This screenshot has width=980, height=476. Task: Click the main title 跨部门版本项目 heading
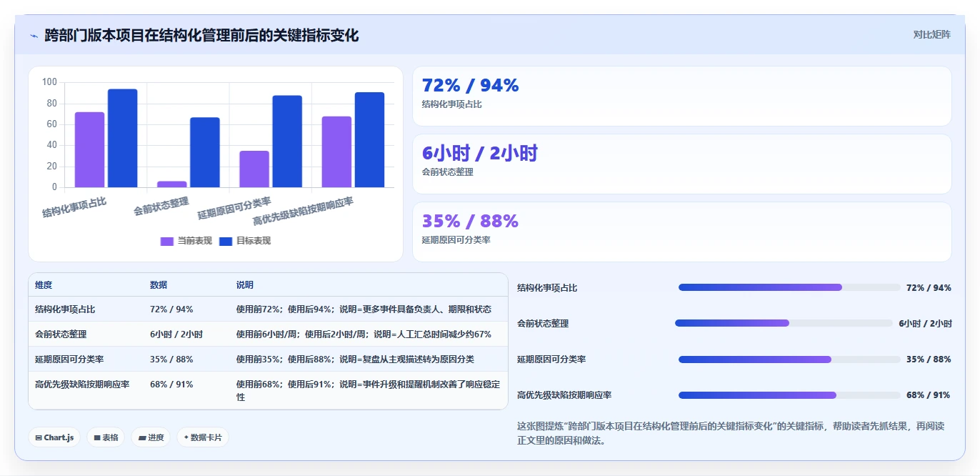(x=201, y=35)
